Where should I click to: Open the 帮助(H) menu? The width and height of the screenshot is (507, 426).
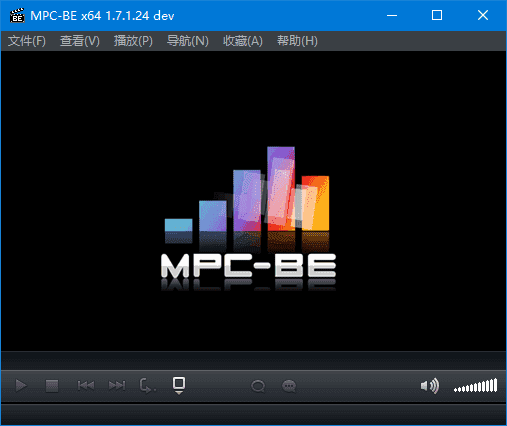tap(297, 41)
